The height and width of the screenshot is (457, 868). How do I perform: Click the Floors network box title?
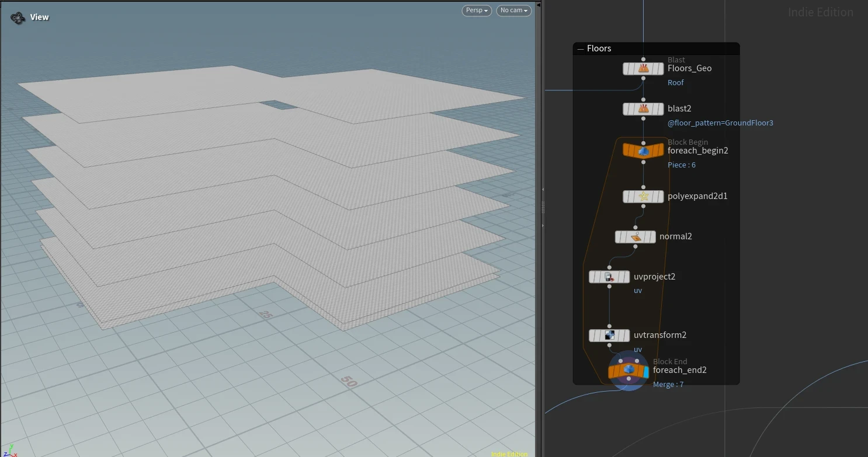click(599, 48)
